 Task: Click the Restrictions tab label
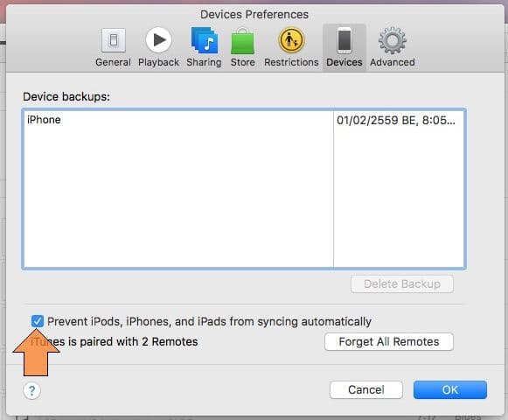pos(291,62)
